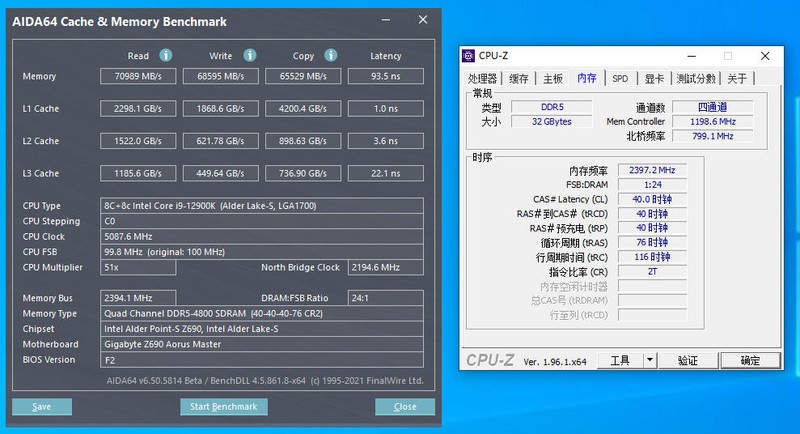Click Memory Read value 70989 MB/s
The height and width of the screenshot is (434, 800).
[138, 76]
